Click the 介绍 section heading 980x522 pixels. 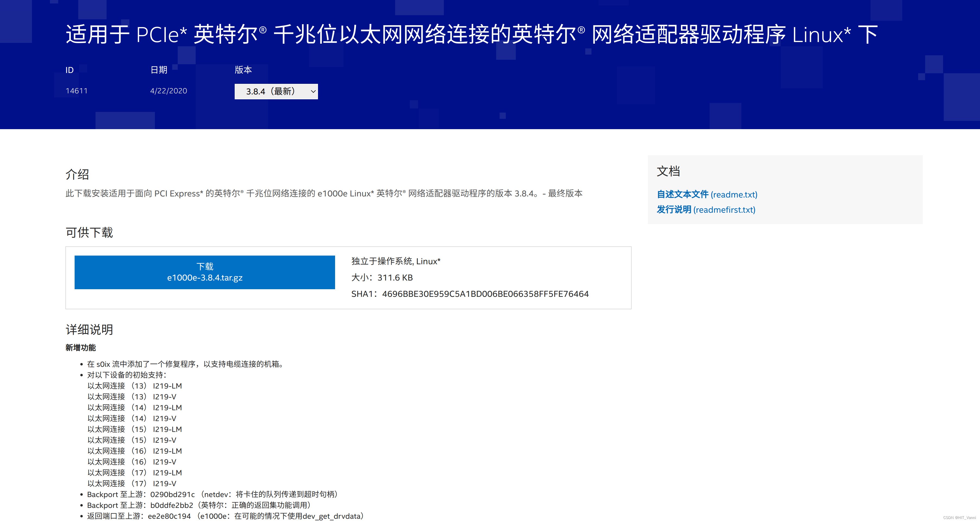click(x=77, y=174)
